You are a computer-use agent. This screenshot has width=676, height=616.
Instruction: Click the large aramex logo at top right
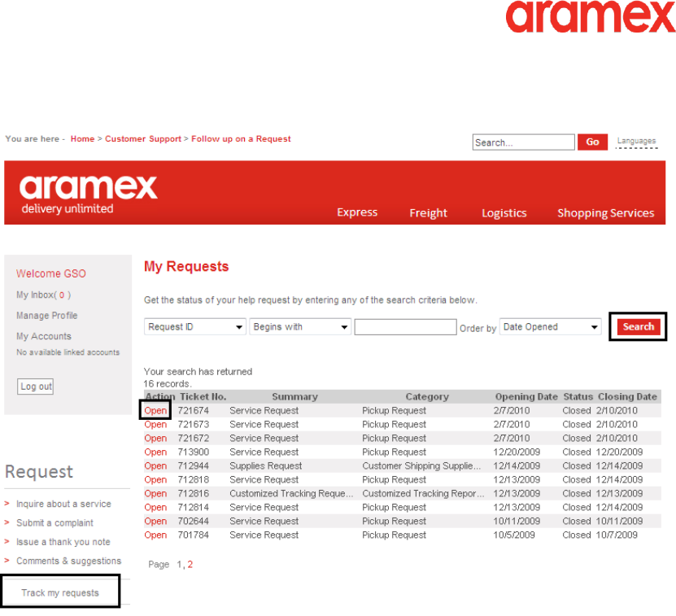click(591, 16)
